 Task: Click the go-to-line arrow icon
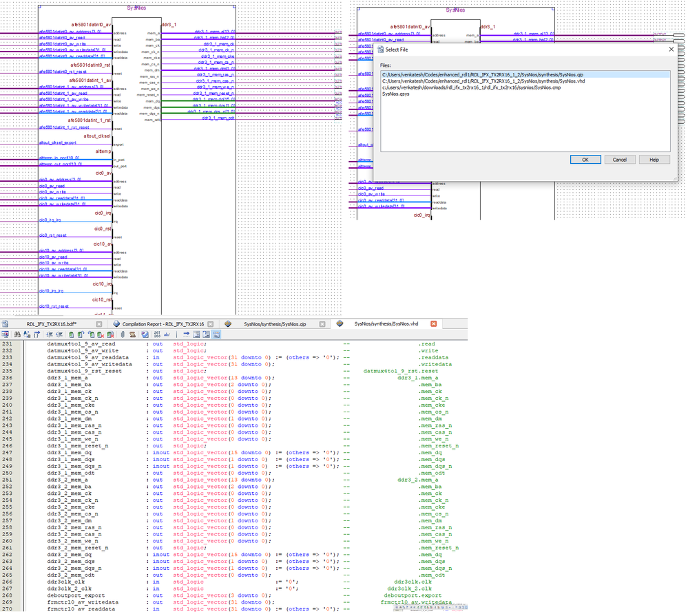click(187, 334)
